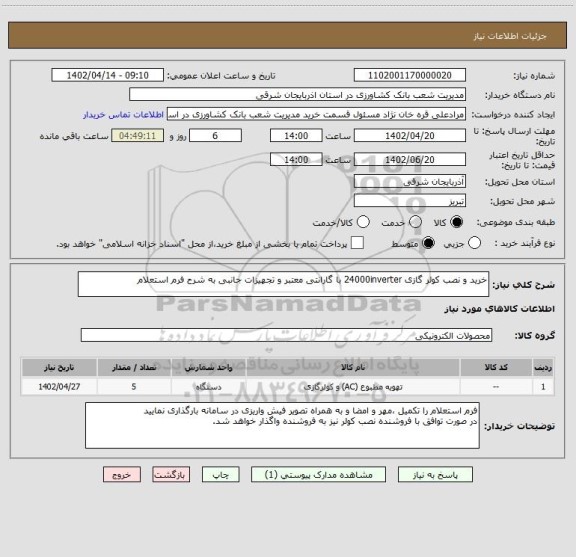The width and height of the screenshot is (576, 557).
Task: Click the item name cell تهویه مطبوع (AC)
Action: point(353,387)
